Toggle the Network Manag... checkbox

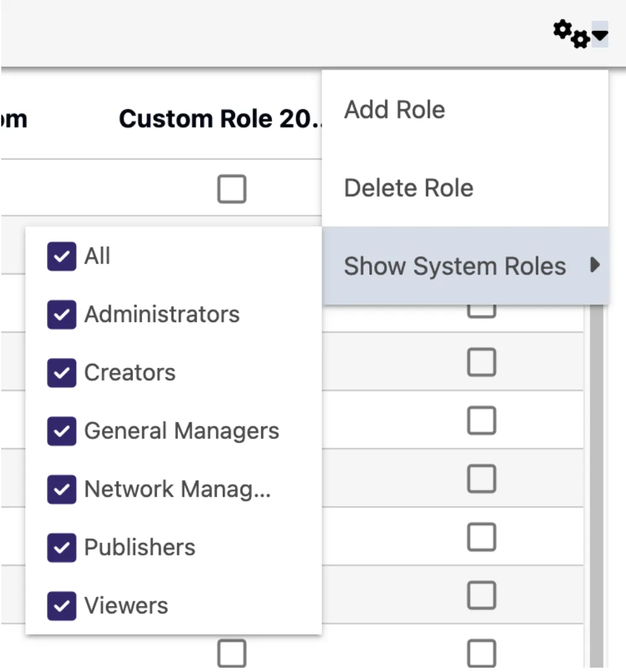click(62, 489)
